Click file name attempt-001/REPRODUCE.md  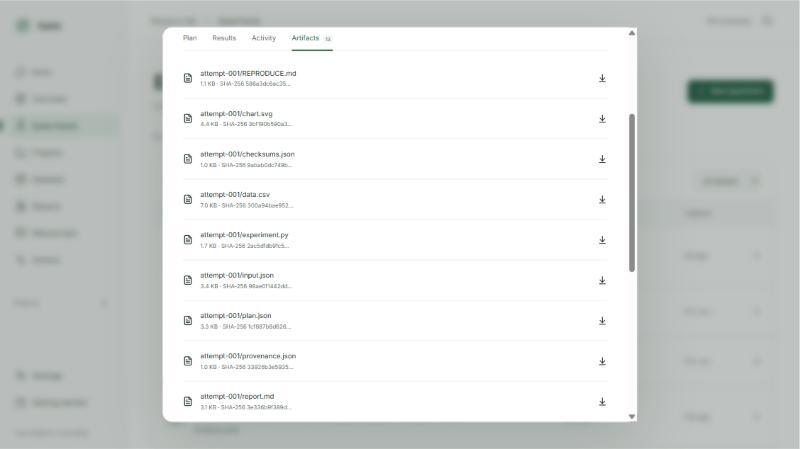248,73
